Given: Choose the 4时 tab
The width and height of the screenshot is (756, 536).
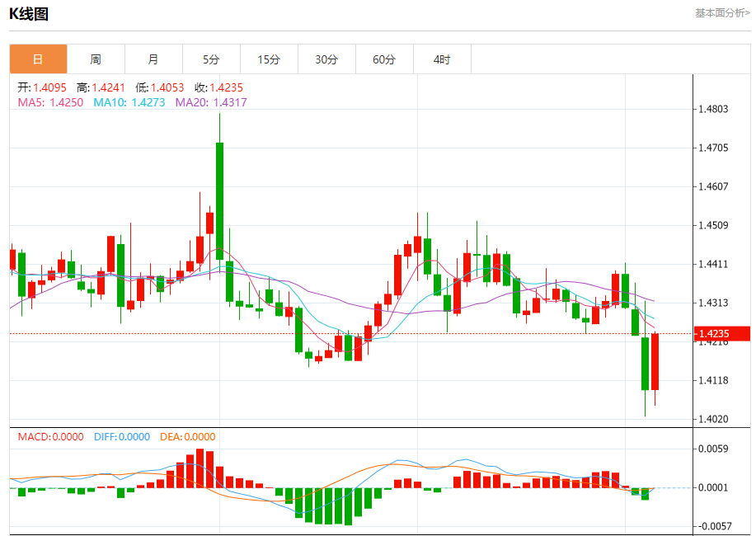Looking at the screenshot, I should point(442,59).
